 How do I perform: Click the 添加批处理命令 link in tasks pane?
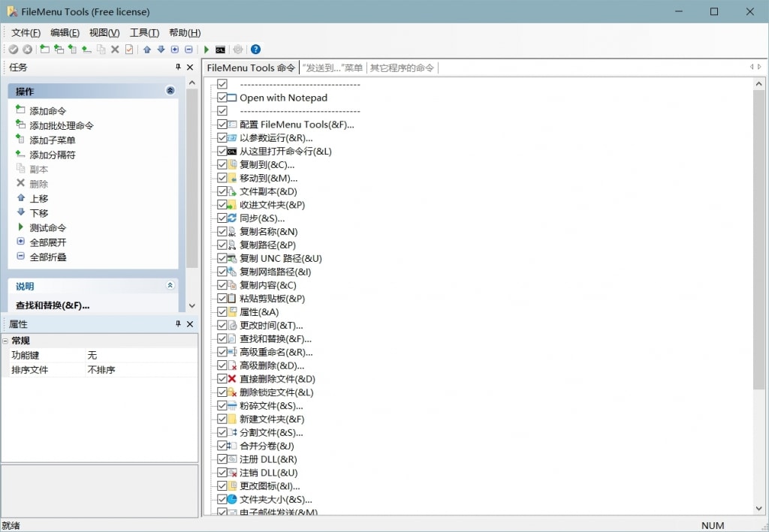(x=62, y=125)
